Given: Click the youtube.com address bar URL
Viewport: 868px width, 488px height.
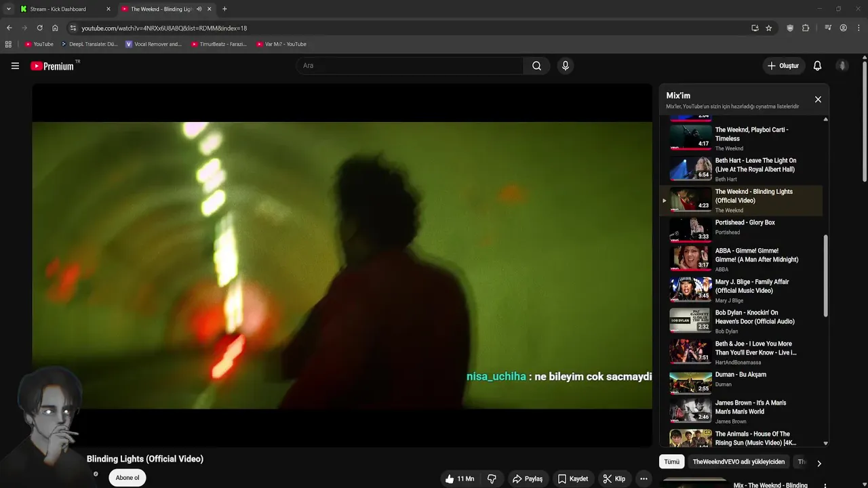Looking at the screenshot, I should pyautogui.click(x=164, y=28).
